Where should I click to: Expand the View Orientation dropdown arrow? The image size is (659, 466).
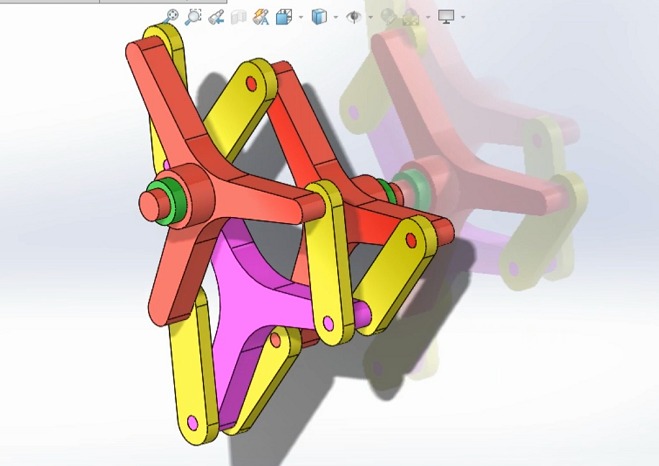[301, 17]
